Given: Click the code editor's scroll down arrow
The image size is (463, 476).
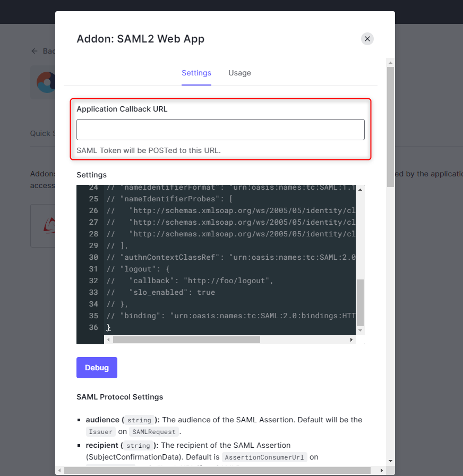Looking at the screenshot, I should 360,330.
